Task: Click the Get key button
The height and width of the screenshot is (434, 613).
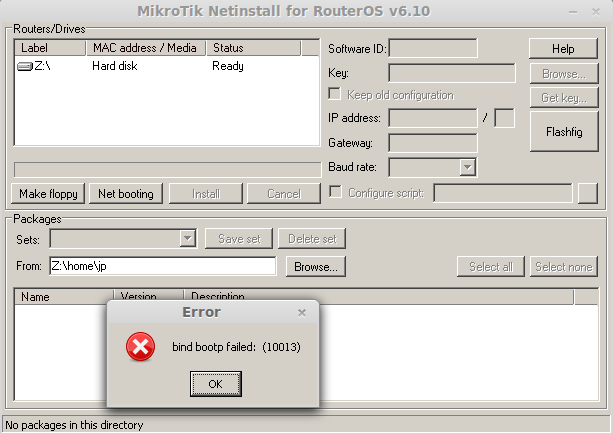Action: (x=564, y=97)
